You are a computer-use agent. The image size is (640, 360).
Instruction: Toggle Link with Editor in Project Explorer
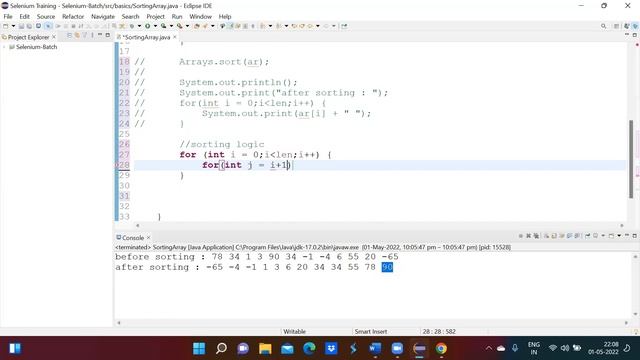(x=77, y=36)
